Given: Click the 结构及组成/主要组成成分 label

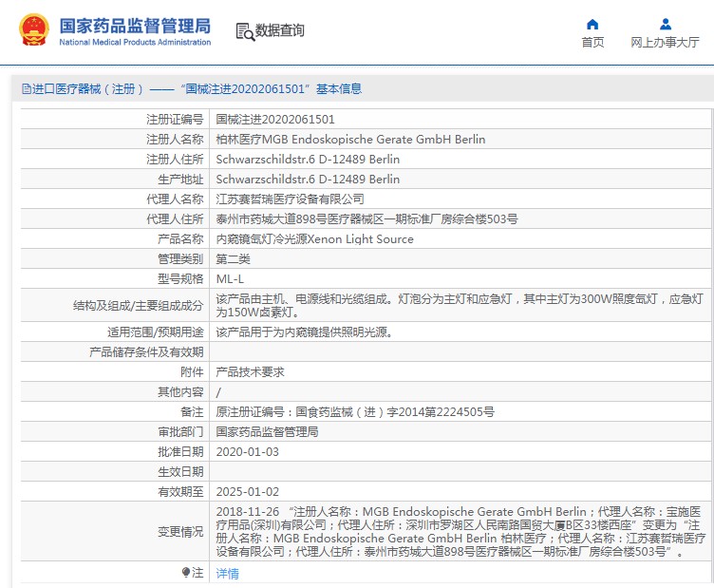Looking at the screenshot, I should [x=138, y=306].
